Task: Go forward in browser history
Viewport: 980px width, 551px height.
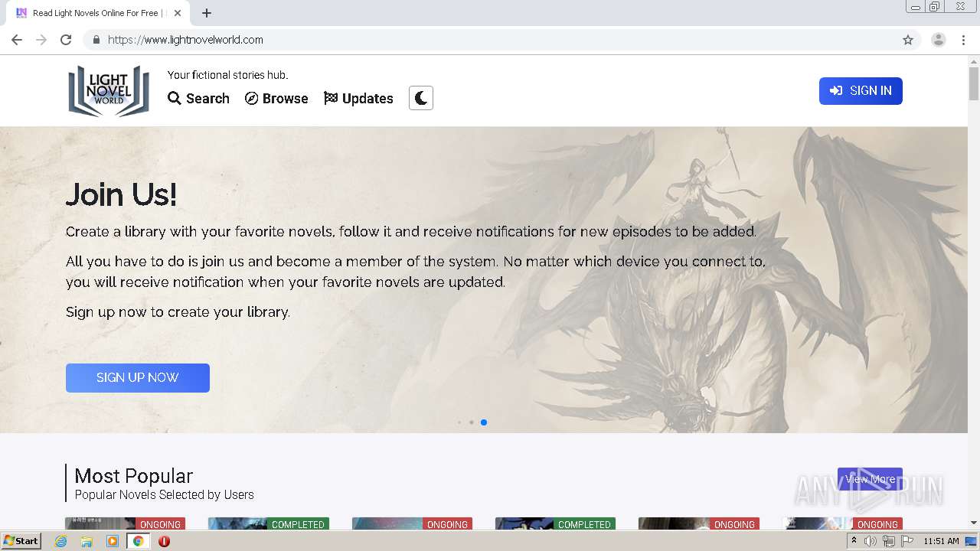Action: point(41,40)
